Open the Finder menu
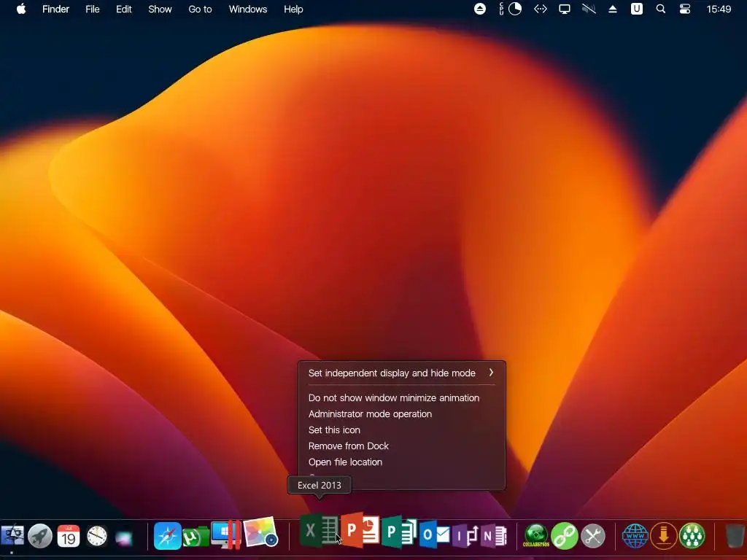This screenshot has width=747, height=560. tap(55, 9)
